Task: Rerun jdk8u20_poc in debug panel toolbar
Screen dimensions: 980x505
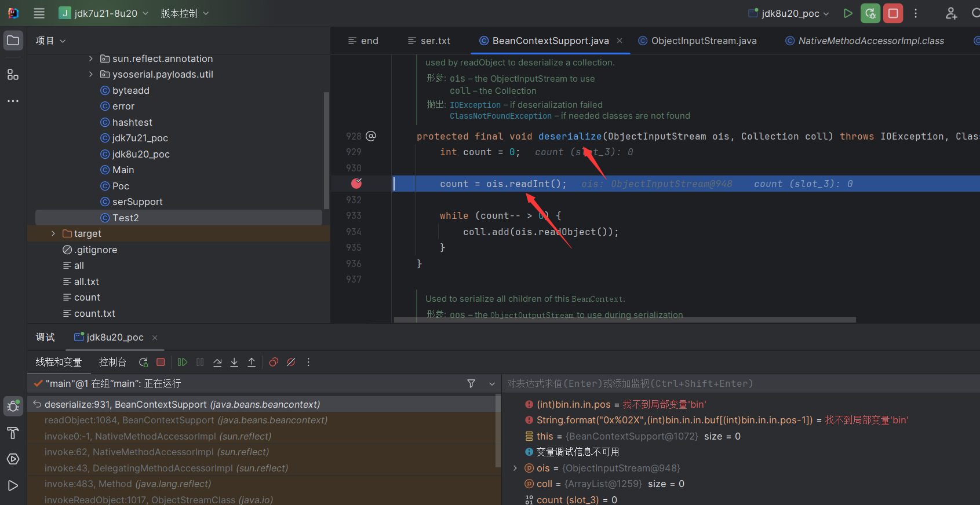Action: [144, 362]
